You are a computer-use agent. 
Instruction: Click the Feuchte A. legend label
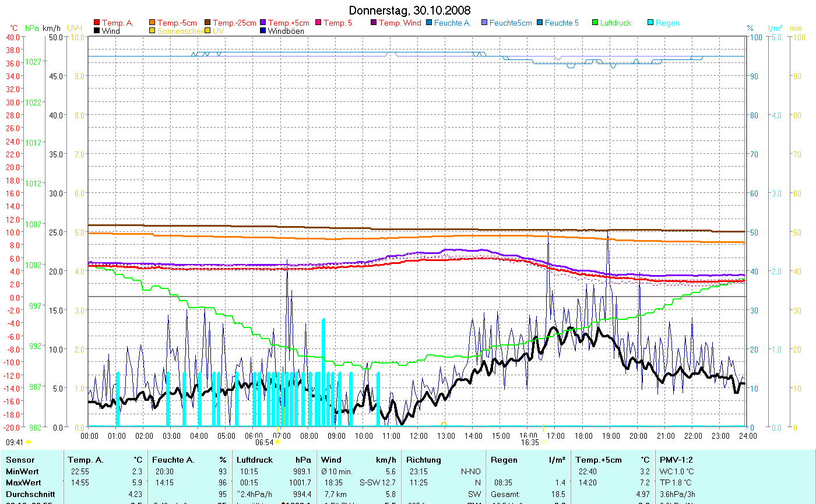[452, 23]
